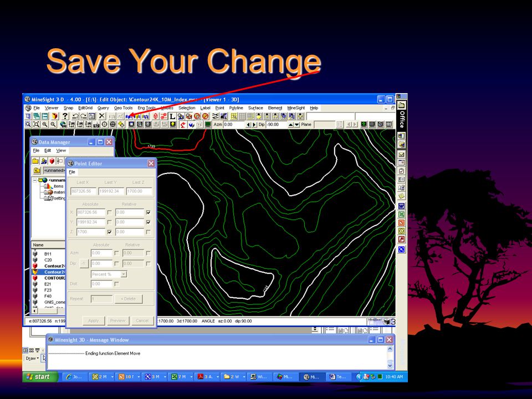Open the Draw dropdown at bottom left
532x399 pixels.
[32, 359]
